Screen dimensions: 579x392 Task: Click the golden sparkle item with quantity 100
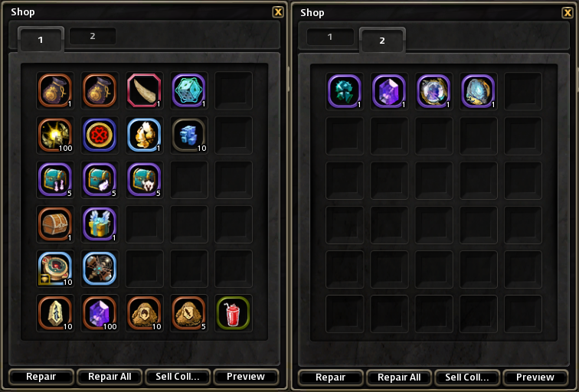(55, 135)
